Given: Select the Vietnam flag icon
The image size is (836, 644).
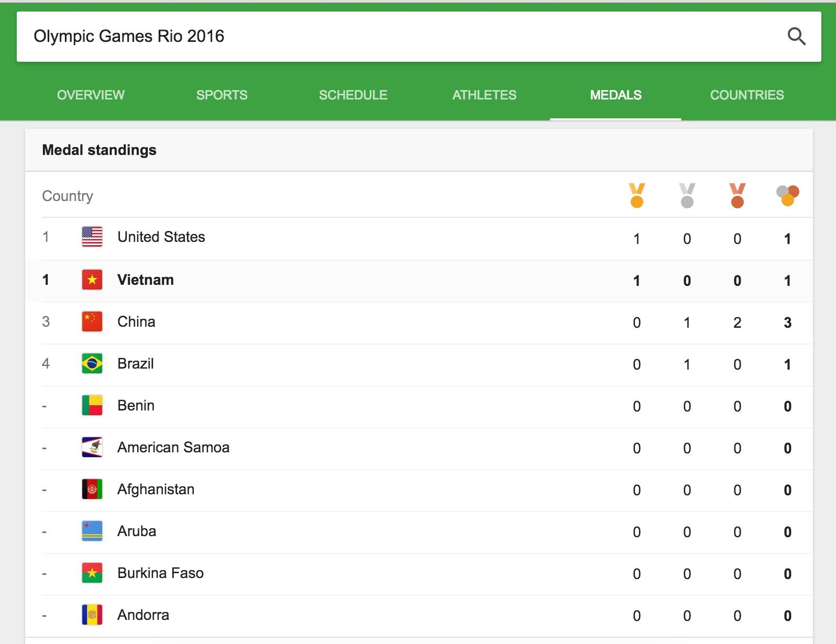Looking at the screenshot, I should tap(92, 280).
